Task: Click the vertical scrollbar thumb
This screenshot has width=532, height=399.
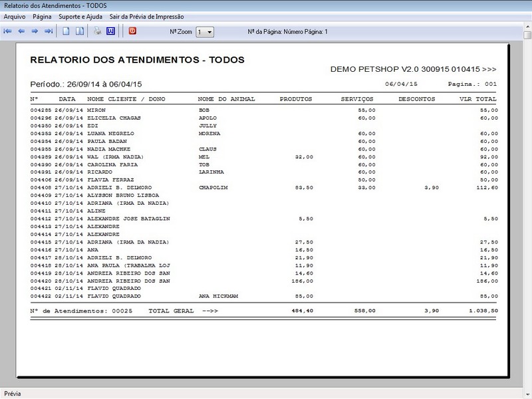Action: pyautogui.click(x=527, y=35)
